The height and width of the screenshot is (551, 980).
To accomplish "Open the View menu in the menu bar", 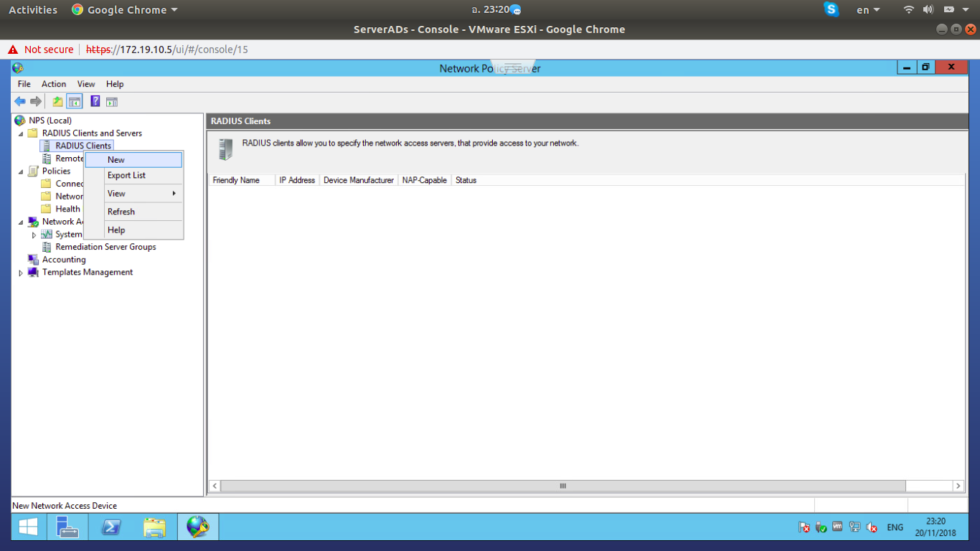I will point(86,84).
